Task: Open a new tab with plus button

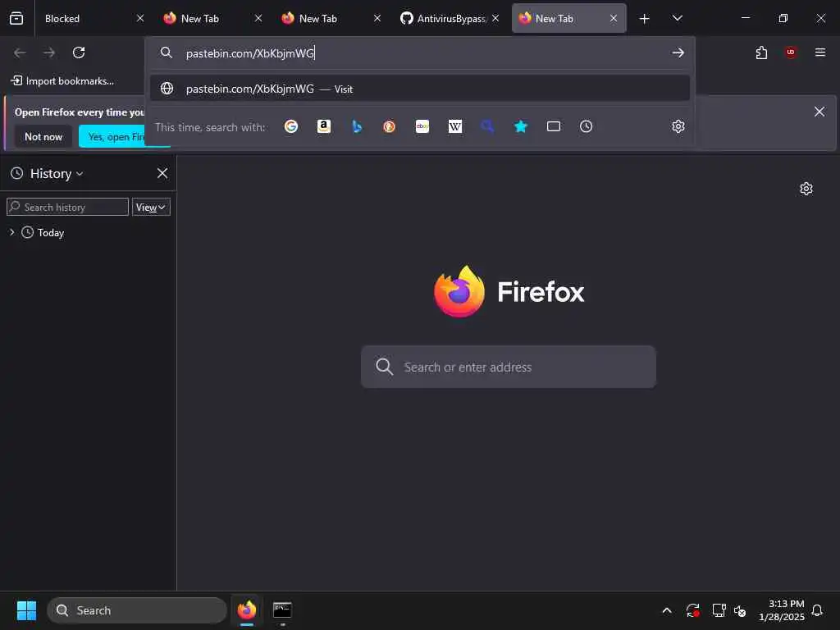Action: point(645,19)
